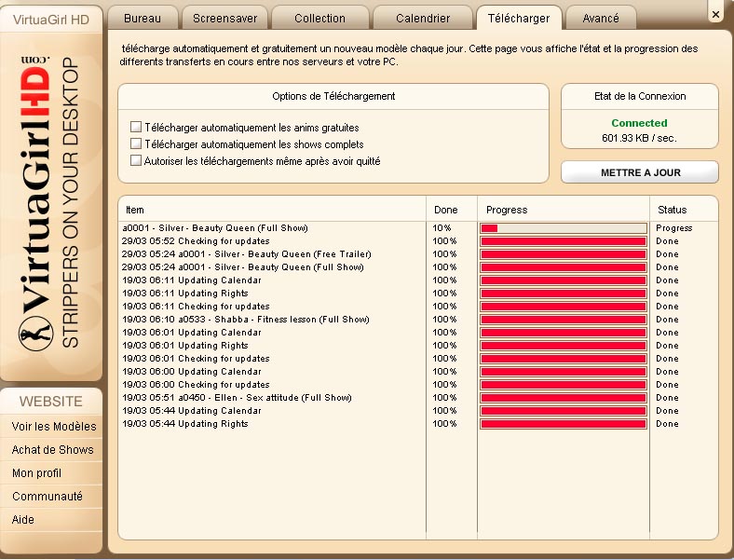This screenshot has width=734, height=560.
Task: Select '19/03 06:00 Updating Calendar' row
Action: [417, 372]
